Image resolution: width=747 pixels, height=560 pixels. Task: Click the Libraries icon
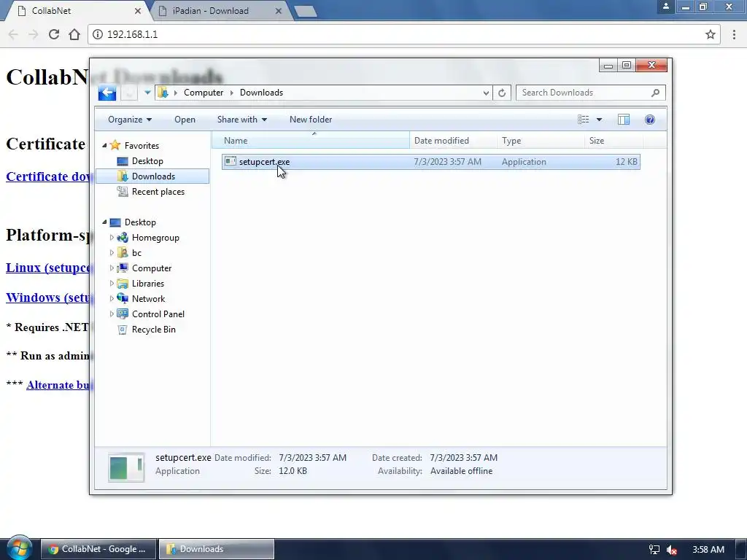tap(123, 284)
